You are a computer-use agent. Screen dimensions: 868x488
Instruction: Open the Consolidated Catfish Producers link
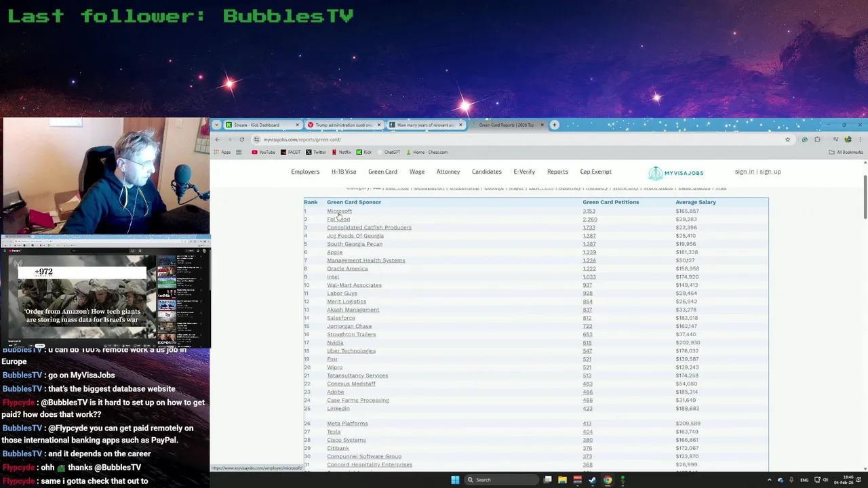(x=369, y=227)
